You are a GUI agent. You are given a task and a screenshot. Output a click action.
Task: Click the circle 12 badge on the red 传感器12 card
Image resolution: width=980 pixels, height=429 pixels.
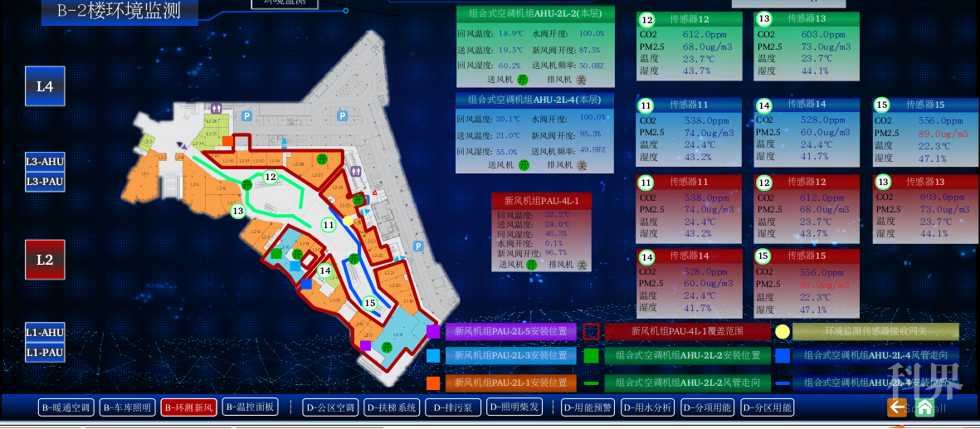[764, 183]
